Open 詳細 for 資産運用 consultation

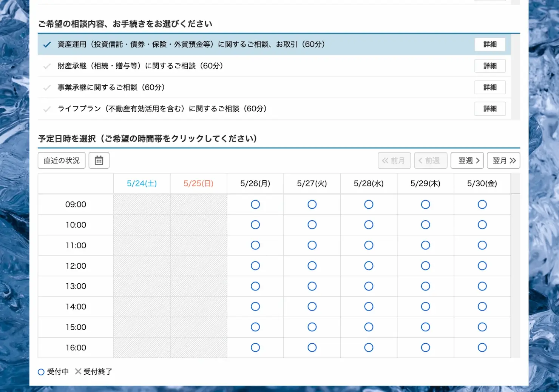click(490, 44)
